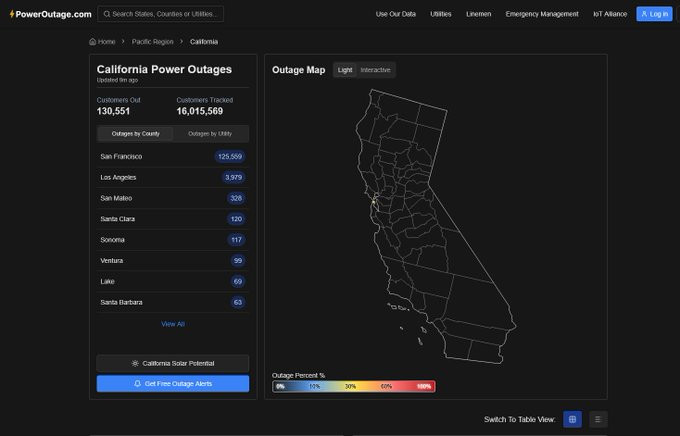Open San Francisco county outage row
Image resolution: width=680 pixels, height=436 pixels.
[x=173, y=157]
